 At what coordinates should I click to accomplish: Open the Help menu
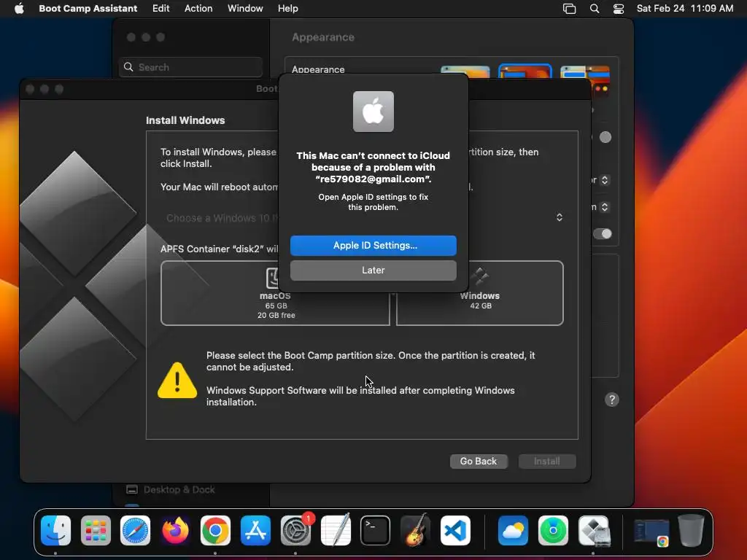click(x=287, y=9)
